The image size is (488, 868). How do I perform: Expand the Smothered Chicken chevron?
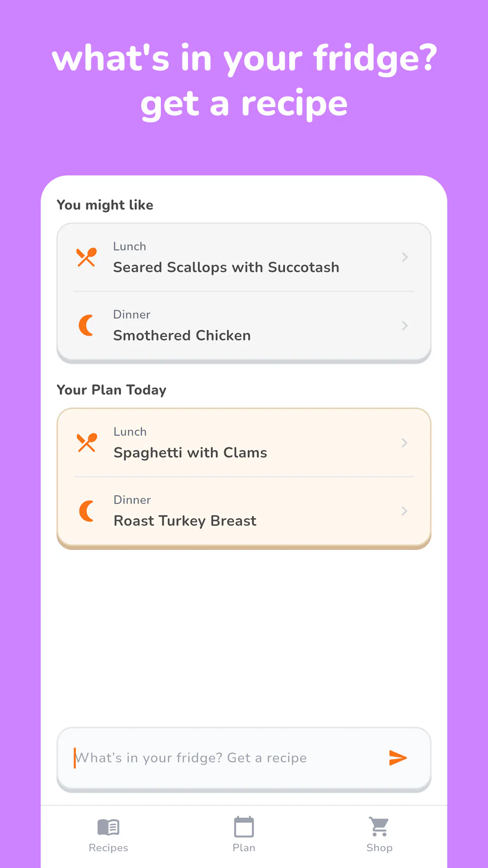tap(405, 325)
